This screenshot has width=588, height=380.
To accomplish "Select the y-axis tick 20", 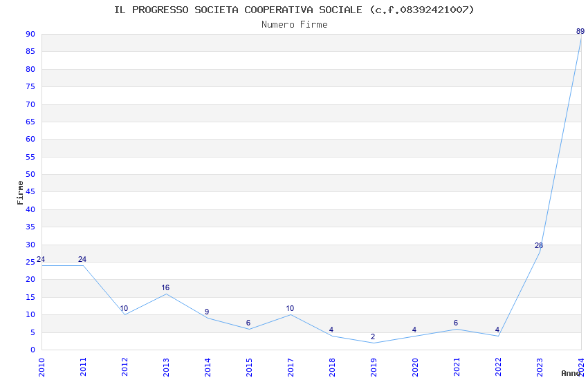I will pos(30,280).
